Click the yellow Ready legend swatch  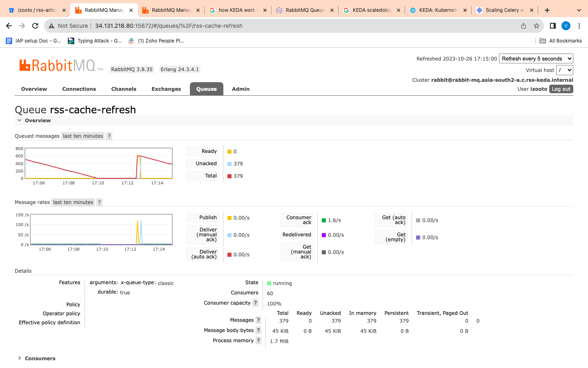(229, 151)
